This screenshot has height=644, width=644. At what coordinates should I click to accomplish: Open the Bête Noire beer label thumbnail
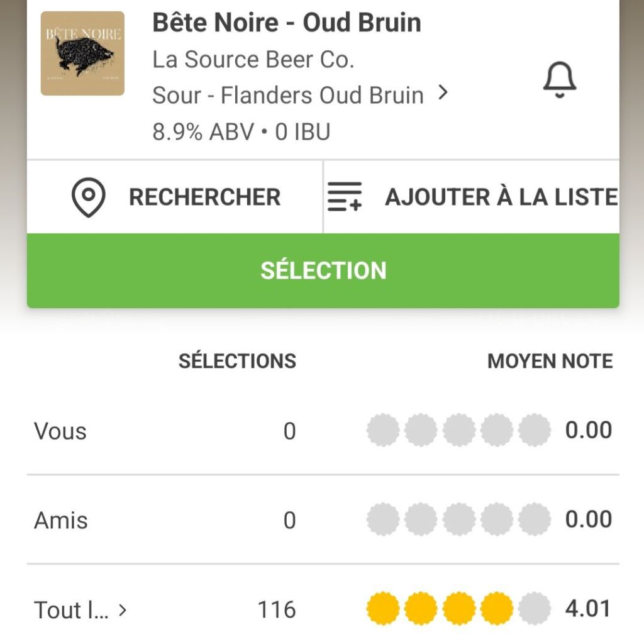(x=82, y=53)
